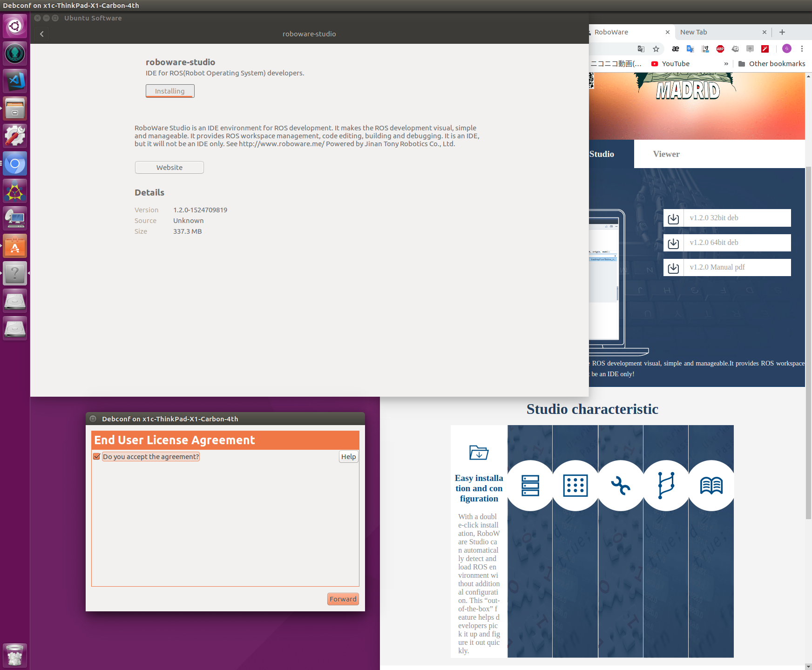Click the 'Studio characteristic' heading
Viewport: 812px width, 670px height.
tap(592, 409)
